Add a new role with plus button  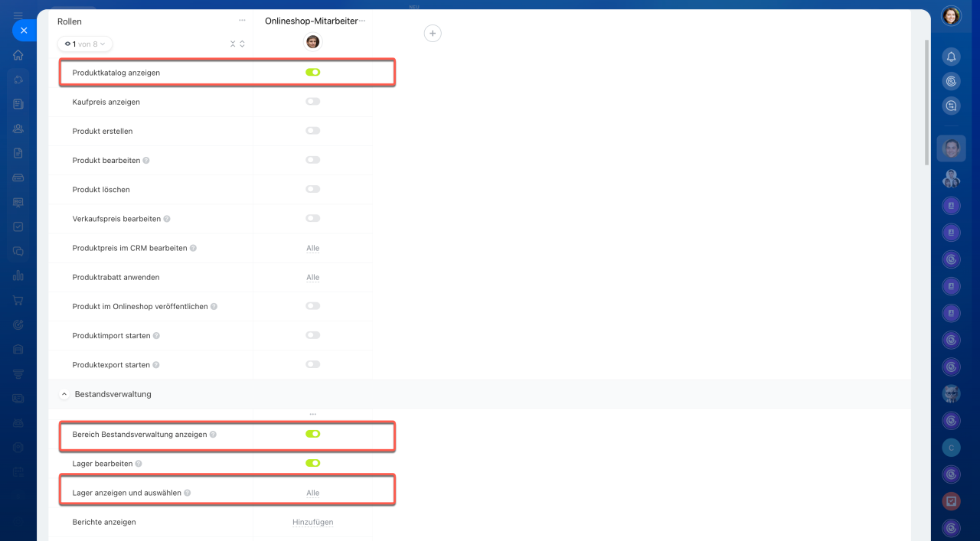click(433, 34)
